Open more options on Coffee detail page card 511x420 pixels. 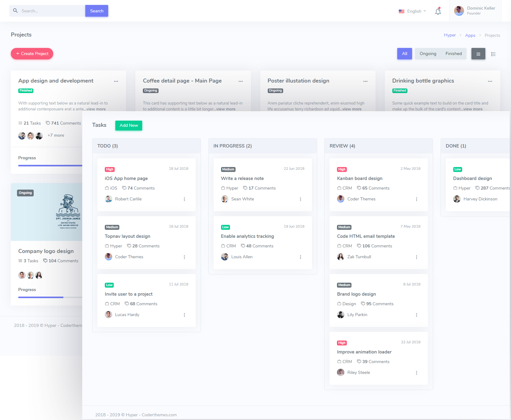tap(241, 81)
